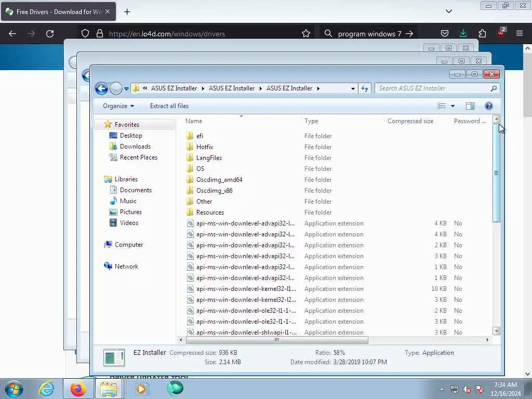Open the Organize menu

point(118,106)
